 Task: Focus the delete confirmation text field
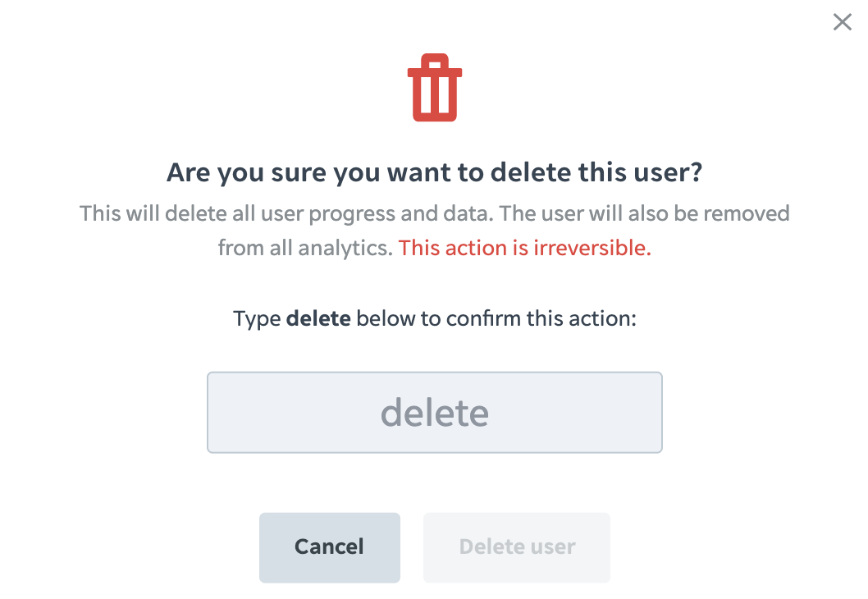pyautogui.click(x=435, y=413)
